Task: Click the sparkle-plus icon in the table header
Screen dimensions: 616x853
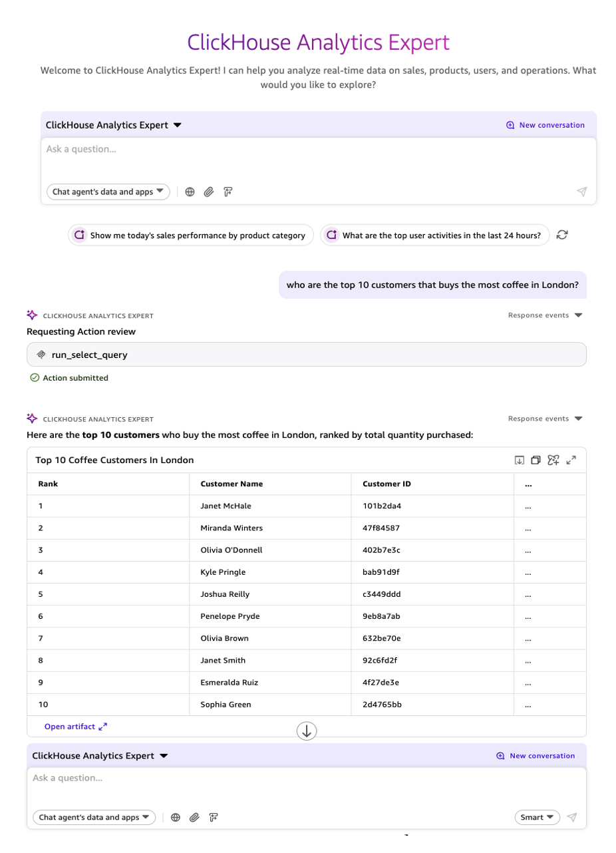Action: pyautogui.click(x=553, y=460)
